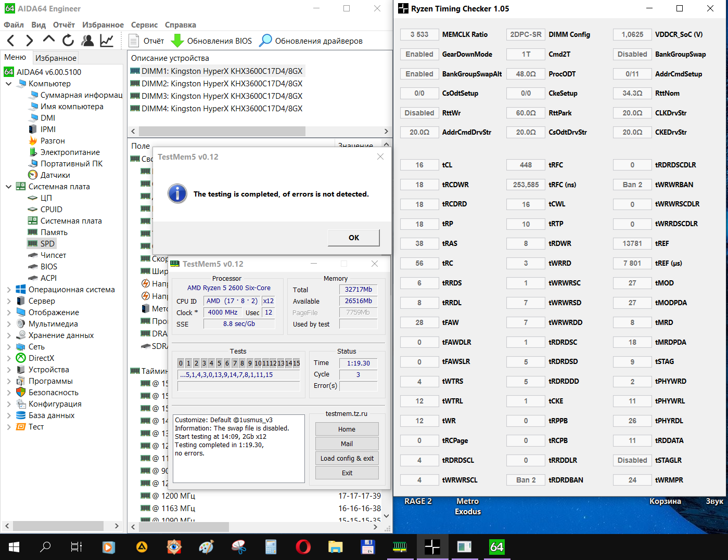Open the graph chart tool in AIDA64 toolbar
Screen dimensions: 728x560
107,41
